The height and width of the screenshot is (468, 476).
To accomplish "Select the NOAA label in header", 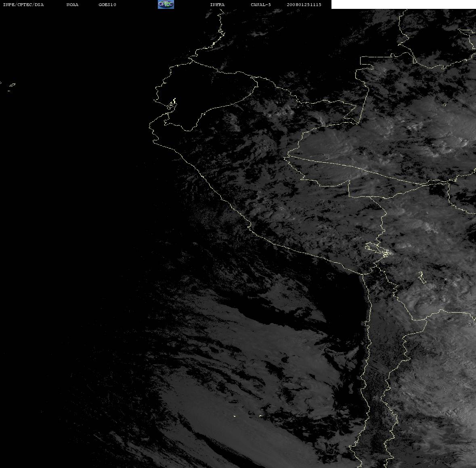I will (x=72, y=4).
